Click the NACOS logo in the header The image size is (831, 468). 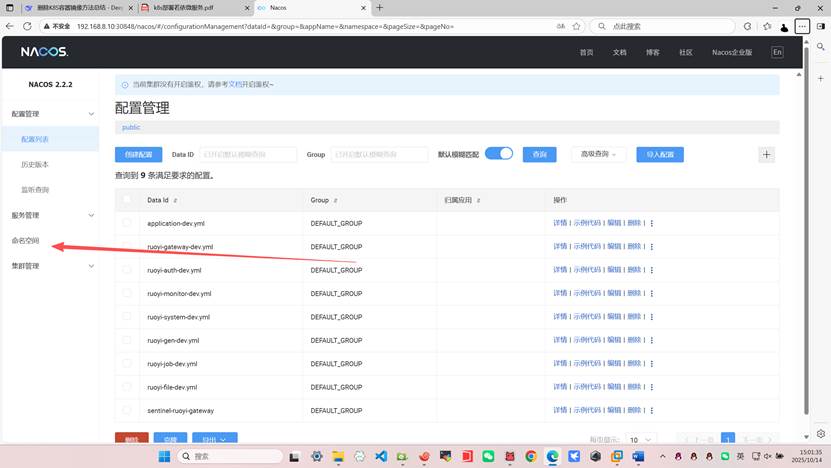pyautogui.click(x=45, y=51)
